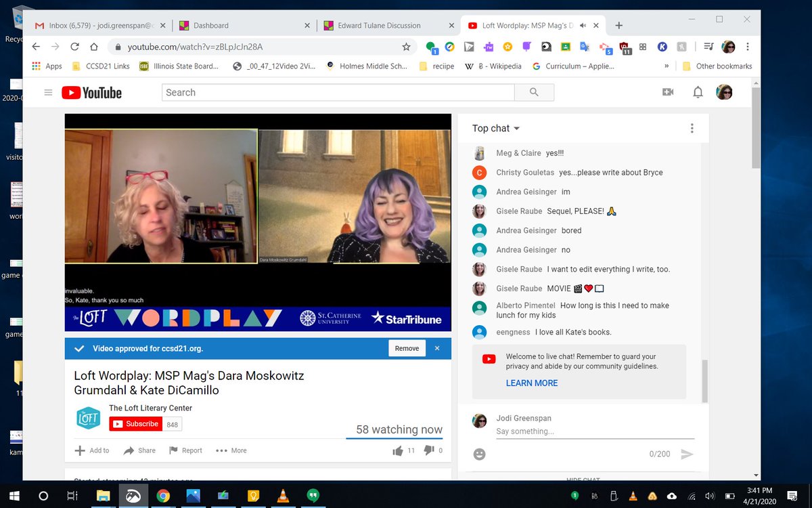Open a new Chrome tab

point(618,26)
